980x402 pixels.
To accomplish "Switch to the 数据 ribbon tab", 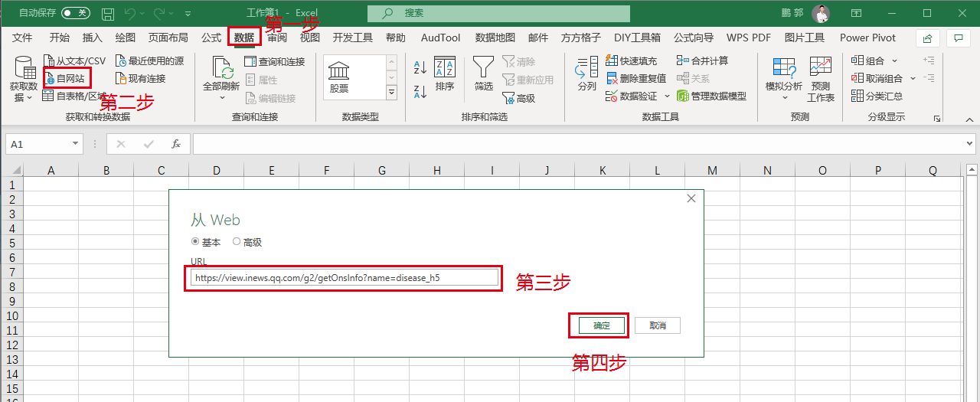I will pyautogui.click(x=244, y=38).
